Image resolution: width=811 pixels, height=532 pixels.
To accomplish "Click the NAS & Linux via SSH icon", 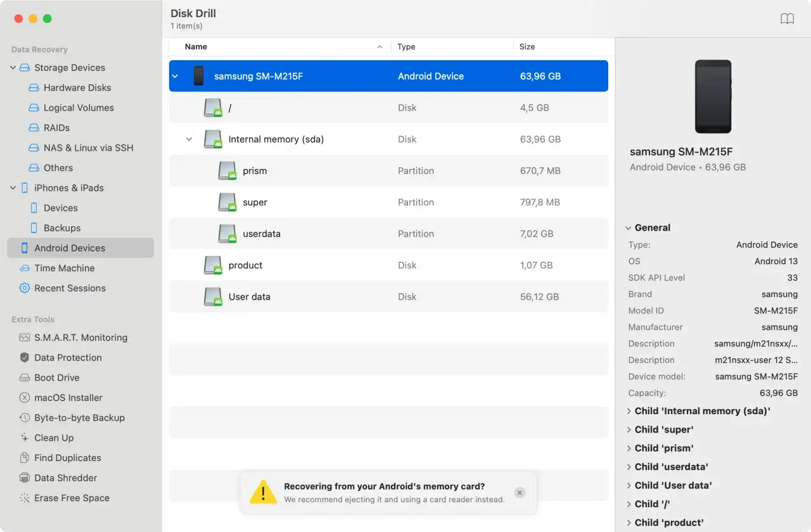I will click(x=34, y=148).
